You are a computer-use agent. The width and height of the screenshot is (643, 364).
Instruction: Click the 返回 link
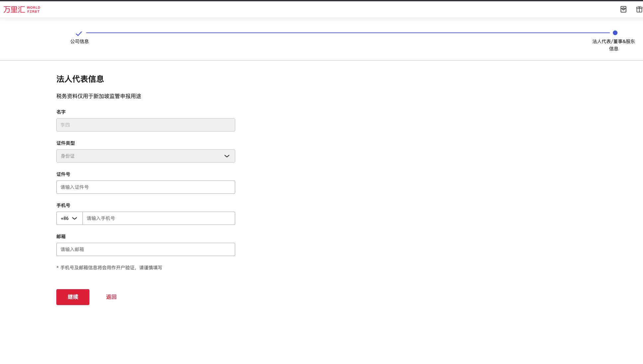pos(111,297)
